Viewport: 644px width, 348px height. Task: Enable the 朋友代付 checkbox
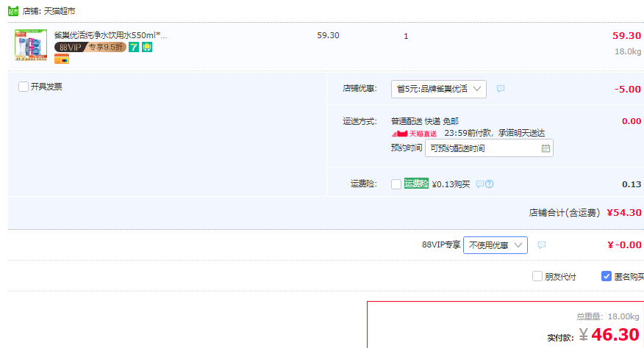click(x=537, y=276)
